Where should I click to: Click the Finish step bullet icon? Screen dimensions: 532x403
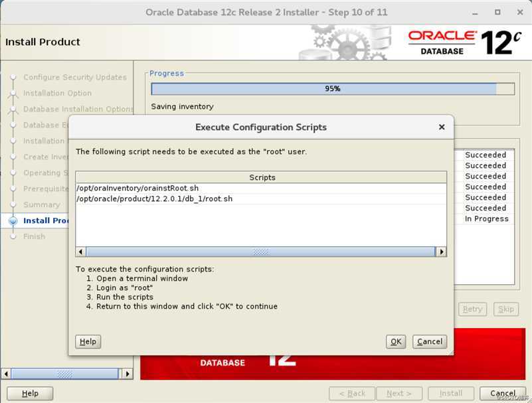click(x=13, y=236)
